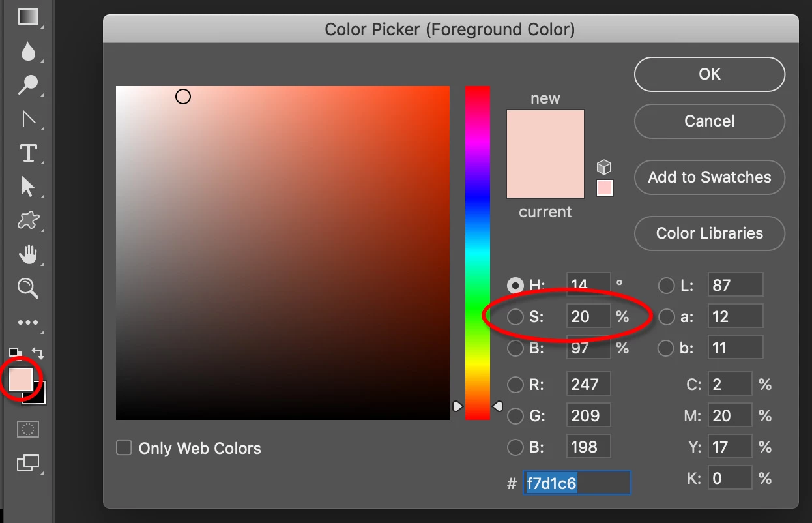The width and height of the screenshot is (812, 523).
Task: Select the Type tool
Action: pos(28,153)
